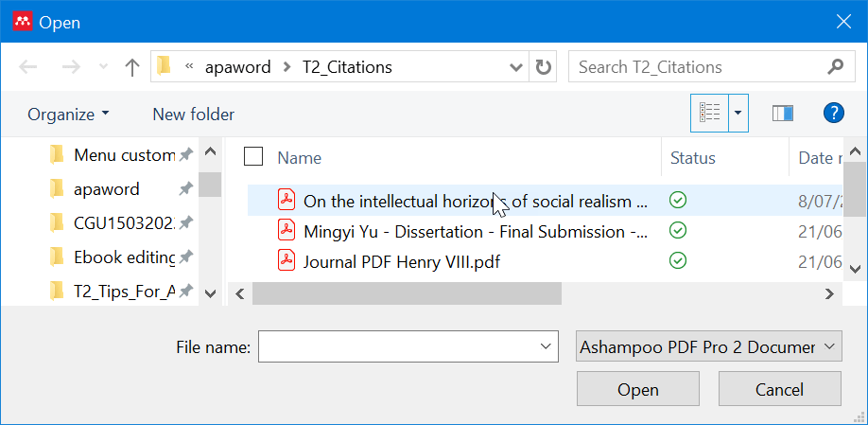Sort by the Date column header

[821, 158]
